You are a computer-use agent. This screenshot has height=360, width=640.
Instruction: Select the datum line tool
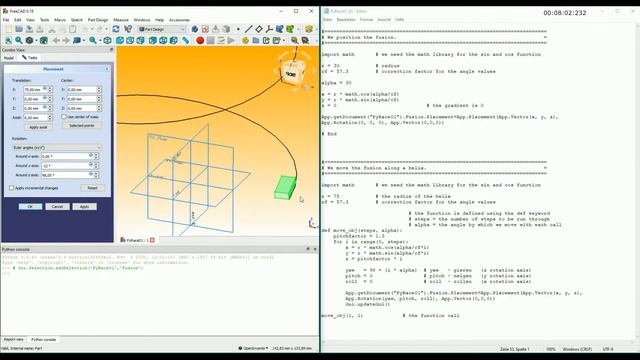[248, 29]
